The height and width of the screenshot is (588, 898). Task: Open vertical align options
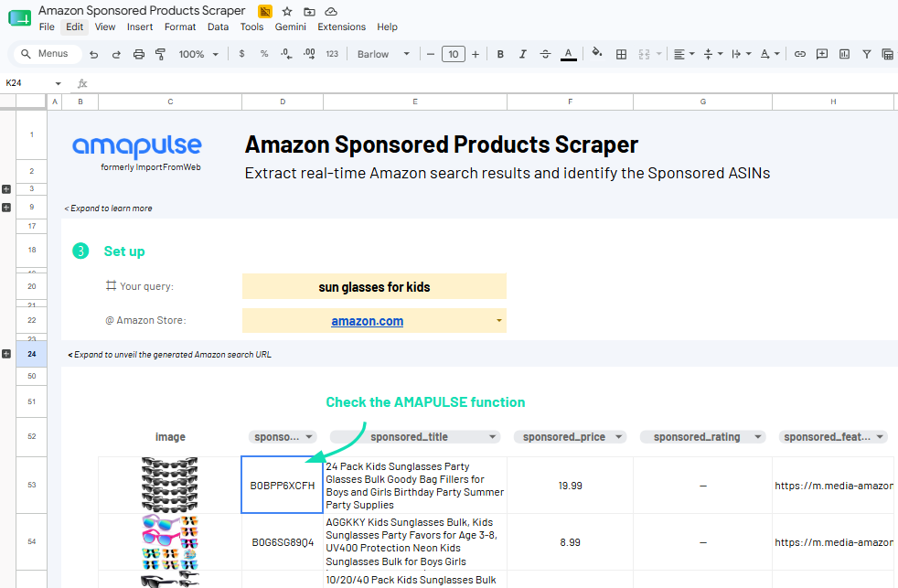(713, 54)
